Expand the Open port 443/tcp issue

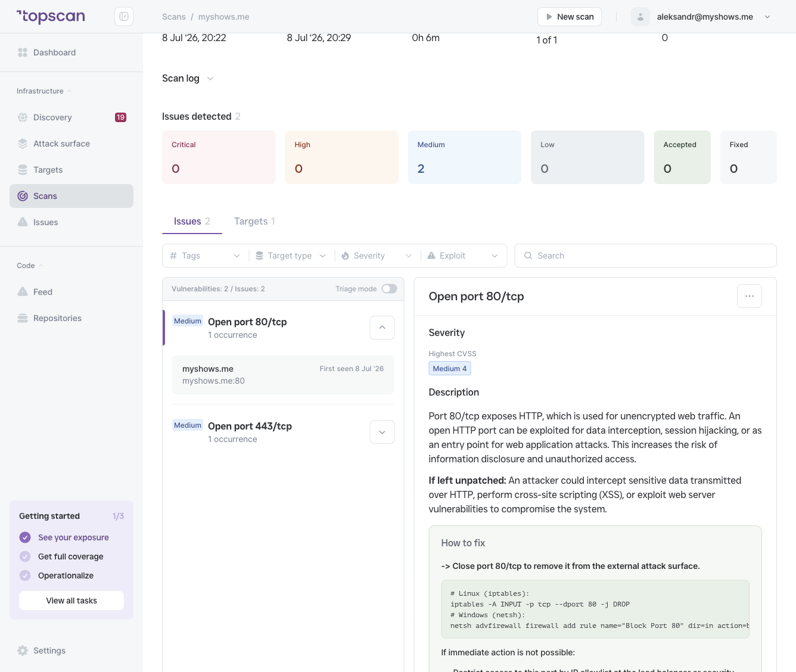[383, 432]
